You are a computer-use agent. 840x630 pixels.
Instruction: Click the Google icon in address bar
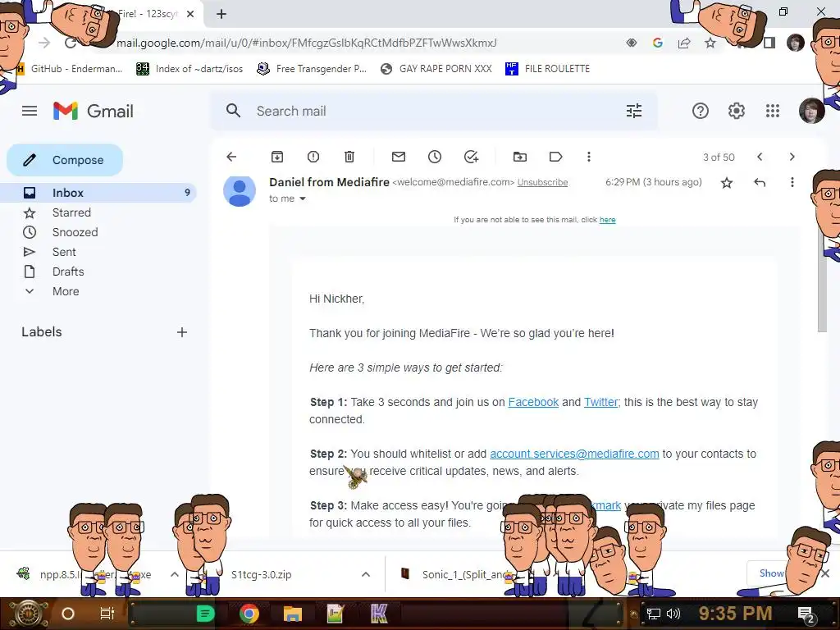coord(658,43)
